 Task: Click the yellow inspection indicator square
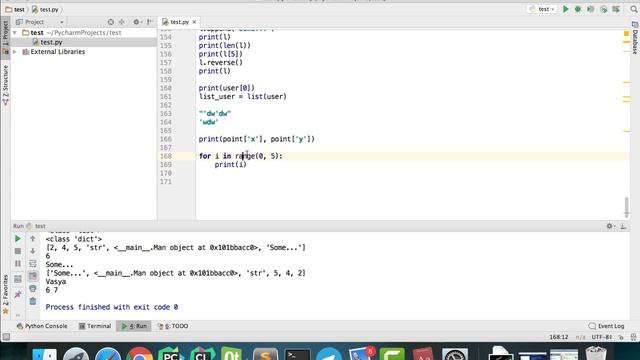click(626, 34)
